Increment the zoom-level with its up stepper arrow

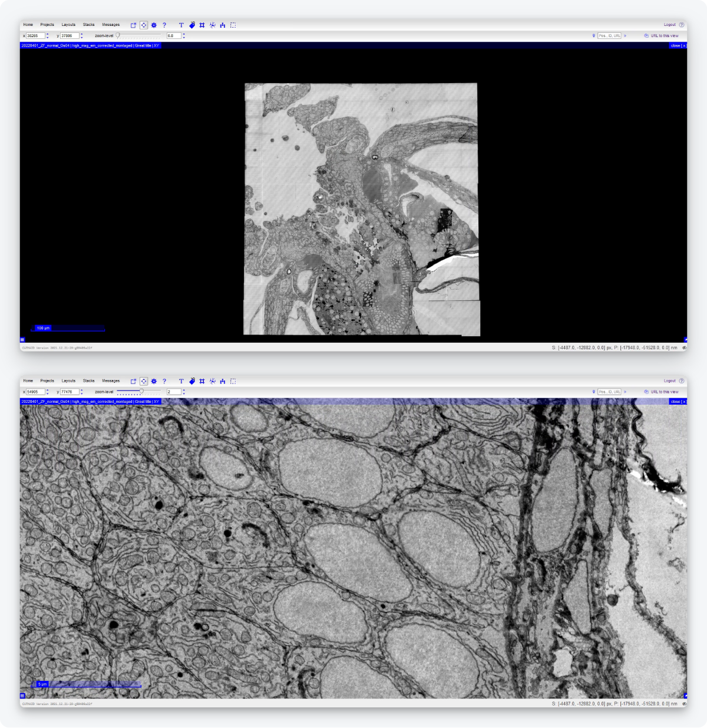183,34
